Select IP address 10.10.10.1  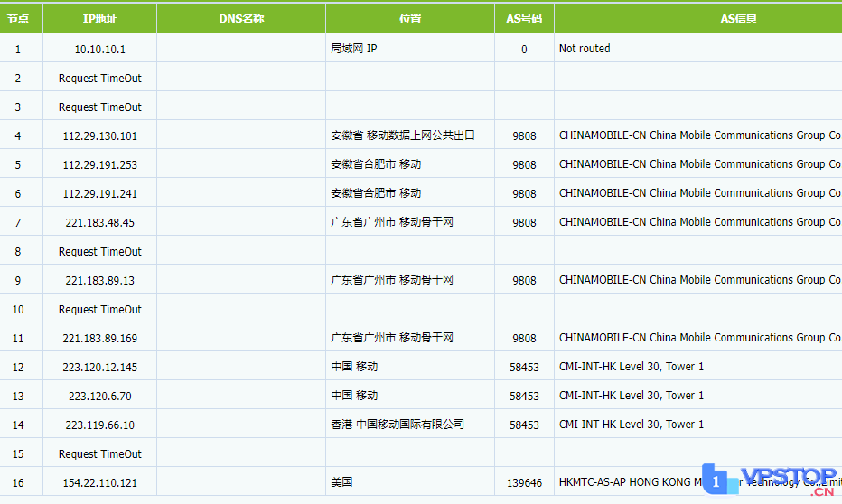(x=100, y=50)
